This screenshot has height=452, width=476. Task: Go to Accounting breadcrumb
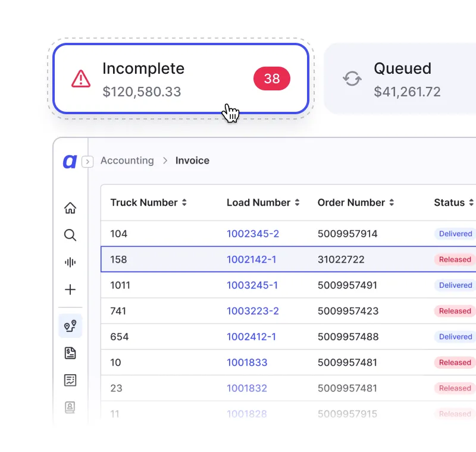(127, 161)
